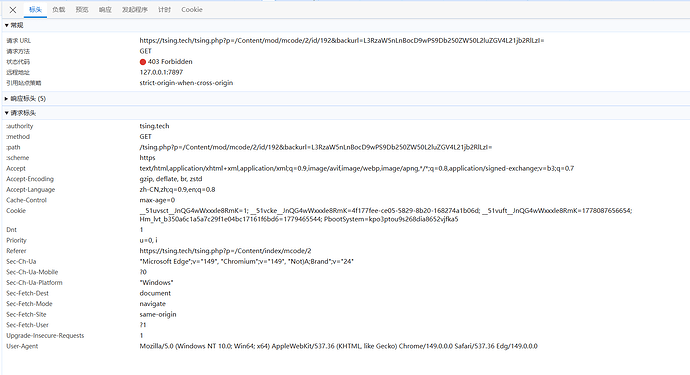690x375 pixels.
Task: Switch to the 响应 tab
Action: tap(105, 10)
